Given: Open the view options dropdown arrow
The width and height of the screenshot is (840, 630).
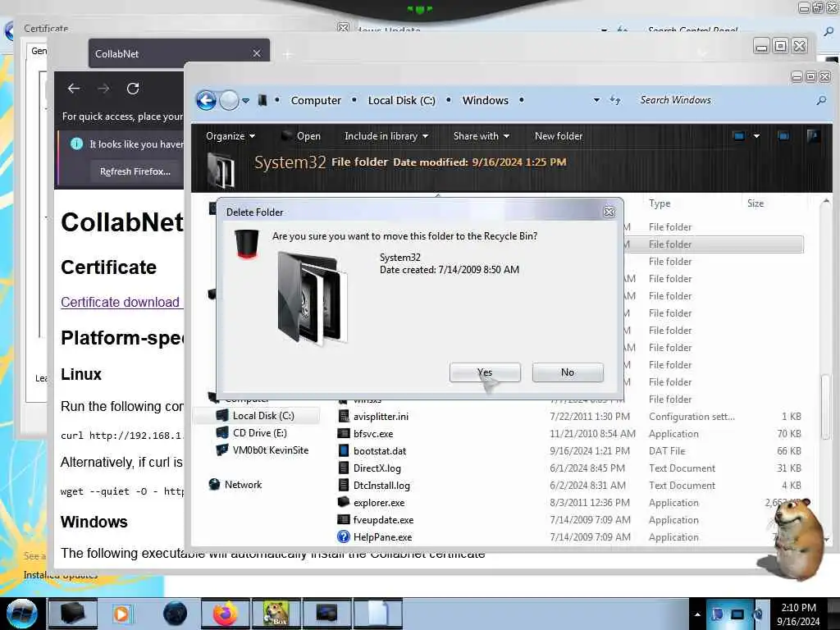Looking at the screenshot, I should pos(756,136).
